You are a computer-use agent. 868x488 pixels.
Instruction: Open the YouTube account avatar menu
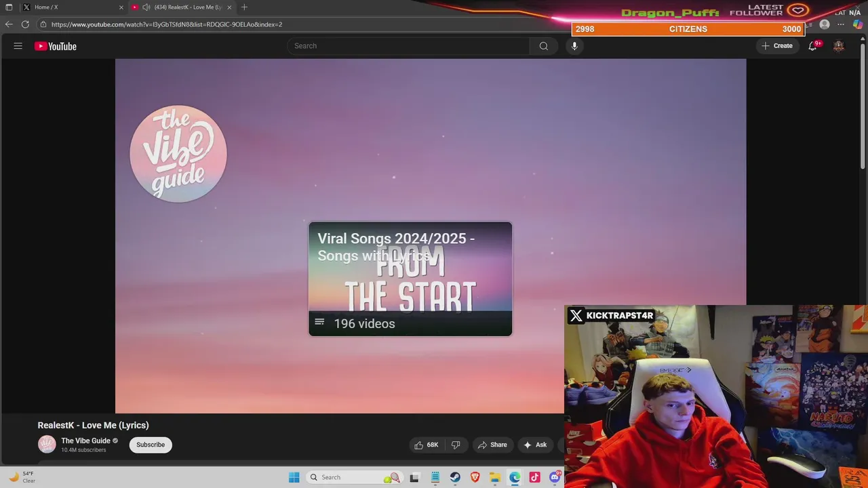click(839, 46)
